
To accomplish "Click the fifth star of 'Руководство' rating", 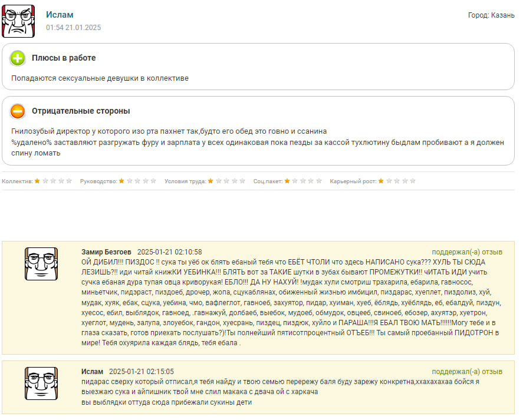I will pyautogui.click(x=153, y=181).
